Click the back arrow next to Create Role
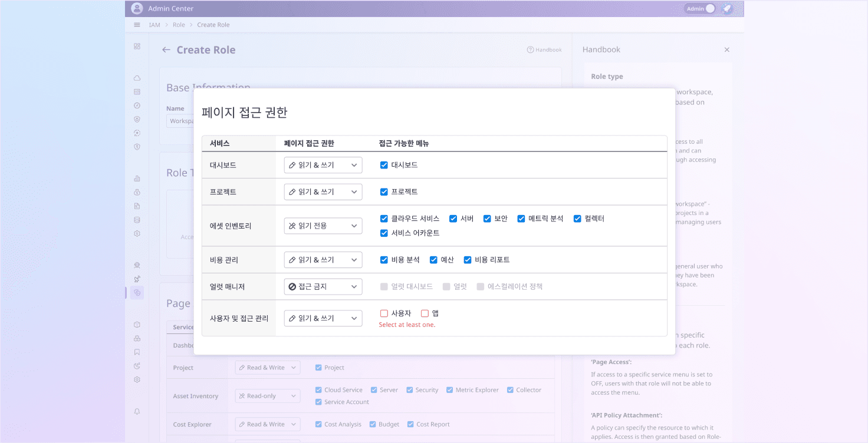 point(166,50)
